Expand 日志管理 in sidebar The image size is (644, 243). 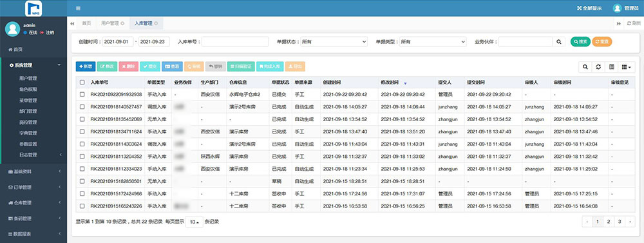[x=33, y=155]
